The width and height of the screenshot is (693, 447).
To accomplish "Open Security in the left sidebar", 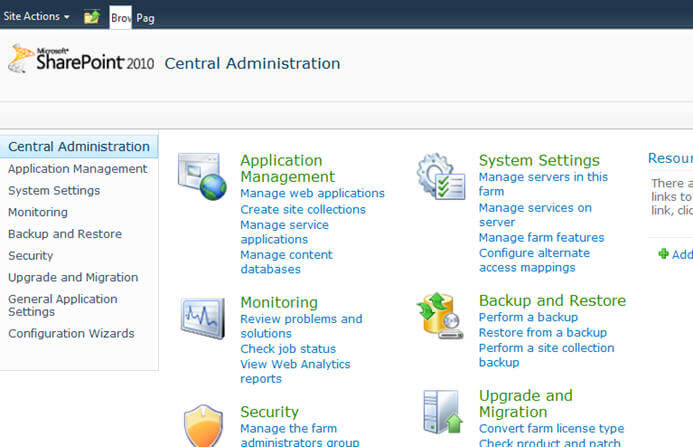I will (x=30, y=256).
